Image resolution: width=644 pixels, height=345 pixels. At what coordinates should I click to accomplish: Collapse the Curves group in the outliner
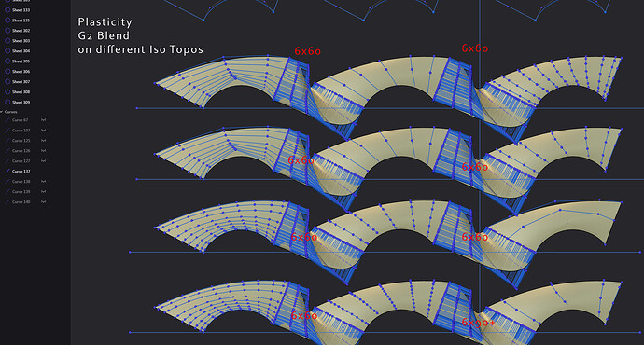(2, 112)
